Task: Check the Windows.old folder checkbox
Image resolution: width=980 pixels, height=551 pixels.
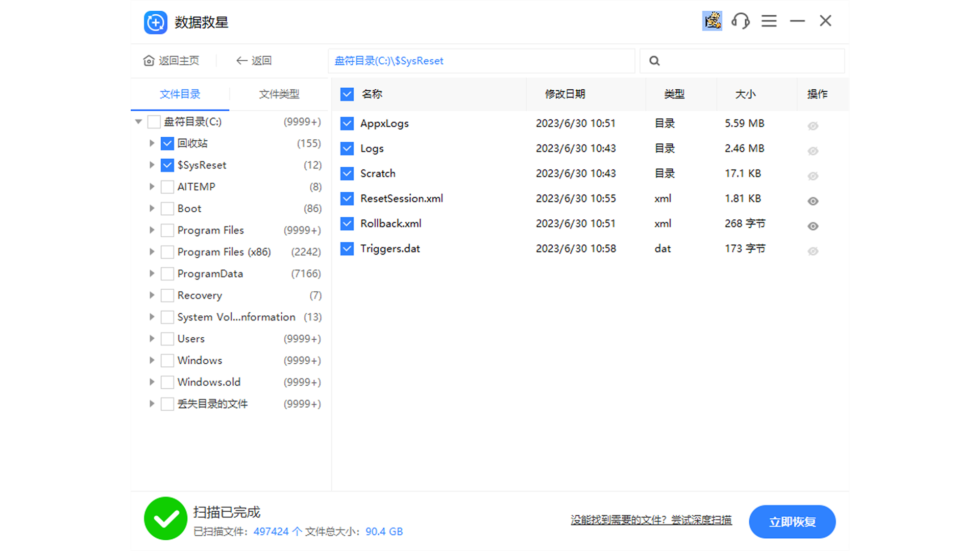Action: [x=167, y=382]
